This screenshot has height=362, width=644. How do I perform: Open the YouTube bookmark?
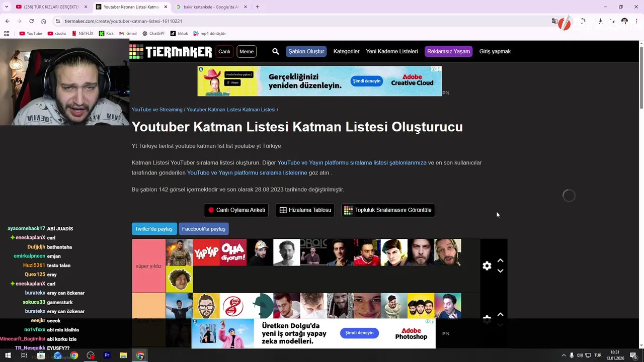tap(31, 34)
